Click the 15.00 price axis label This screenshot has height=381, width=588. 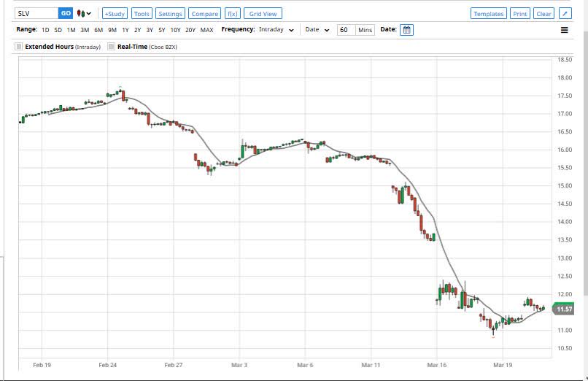tap(565, 185)
